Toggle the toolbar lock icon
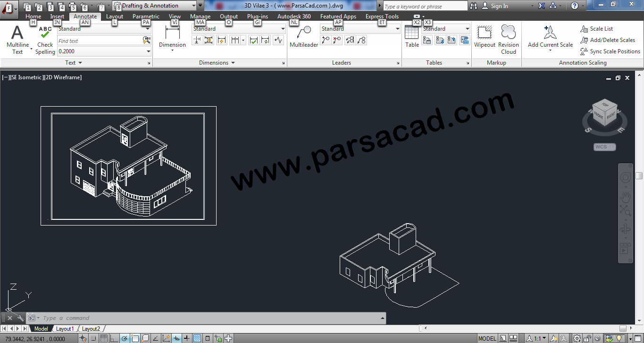This screenshot has width=644, height=343. (587, 338)
